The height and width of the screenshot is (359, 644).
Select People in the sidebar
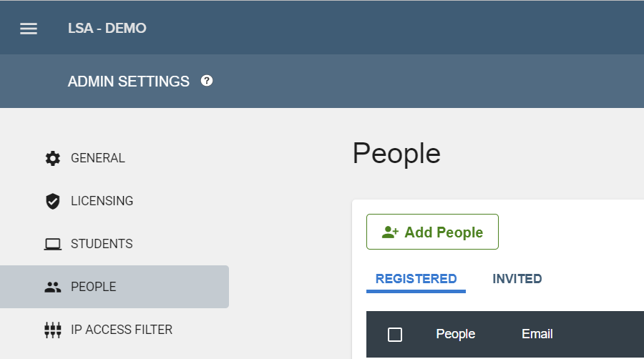click(x=114, y=287)
